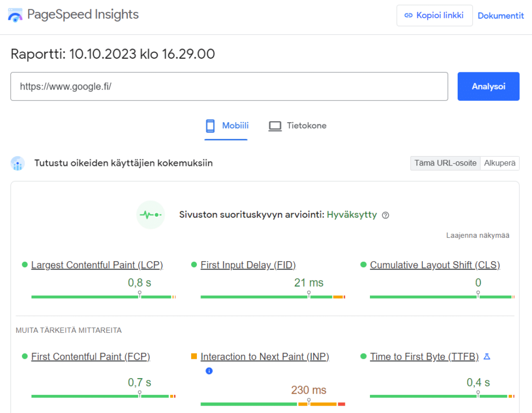Click the LCP distribution bar
The image size is (532, 413).
(103, 297)
